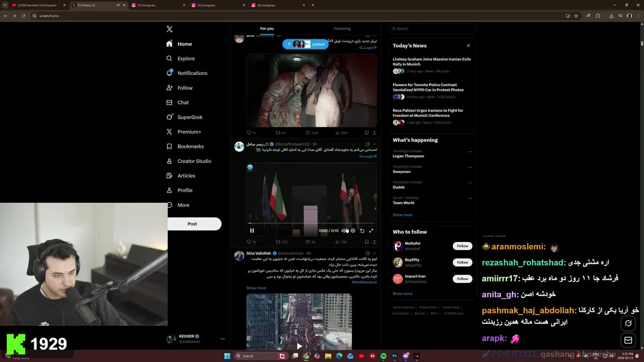The image size is (644, 362).
Task: Open Home in the X sidebar
Action: click(x=180, y=44)
